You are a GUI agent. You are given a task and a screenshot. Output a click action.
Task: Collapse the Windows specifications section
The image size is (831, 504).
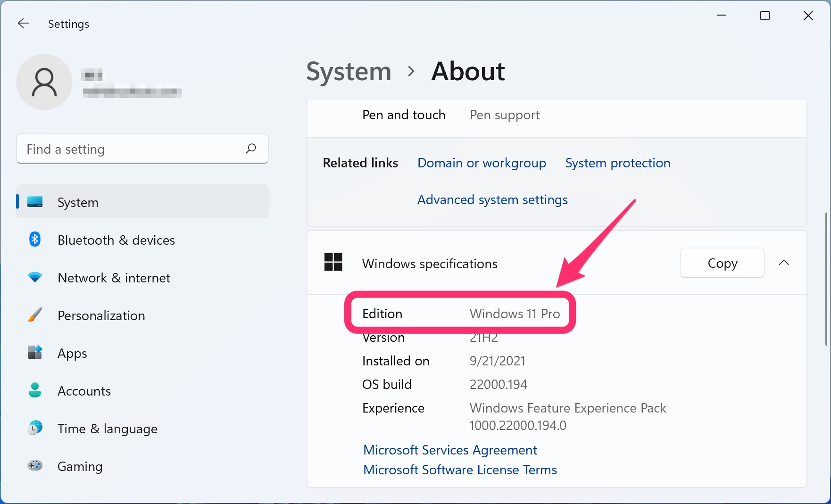[784, 263]
